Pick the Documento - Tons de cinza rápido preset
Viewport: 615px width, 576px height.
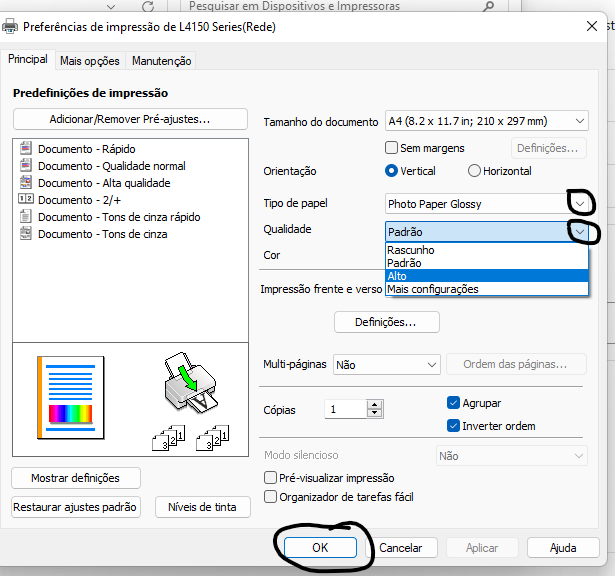[x=118, y=217]
